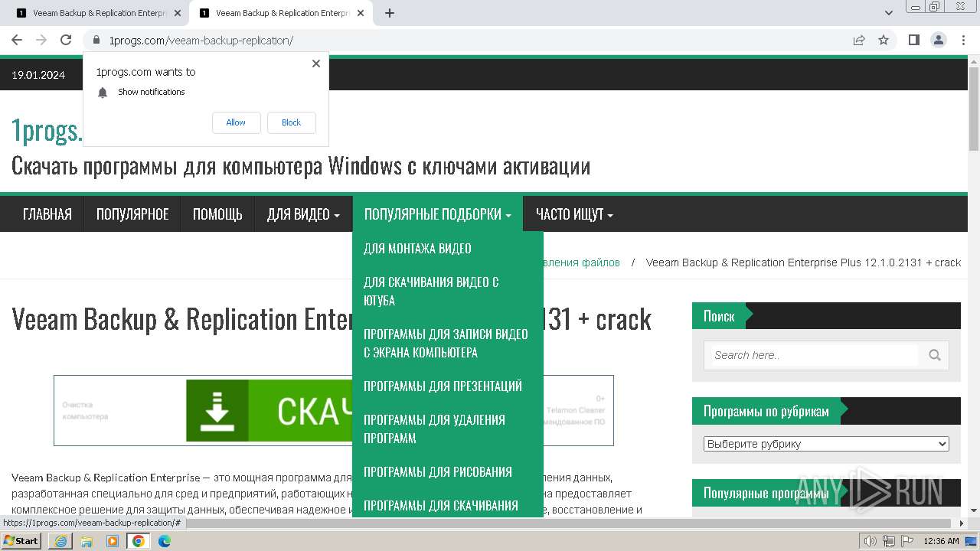This screenshot has height=551, width=980.
Task: Open ПОМОЩЬ in navigation bar
Action: [x=217, y=214]
